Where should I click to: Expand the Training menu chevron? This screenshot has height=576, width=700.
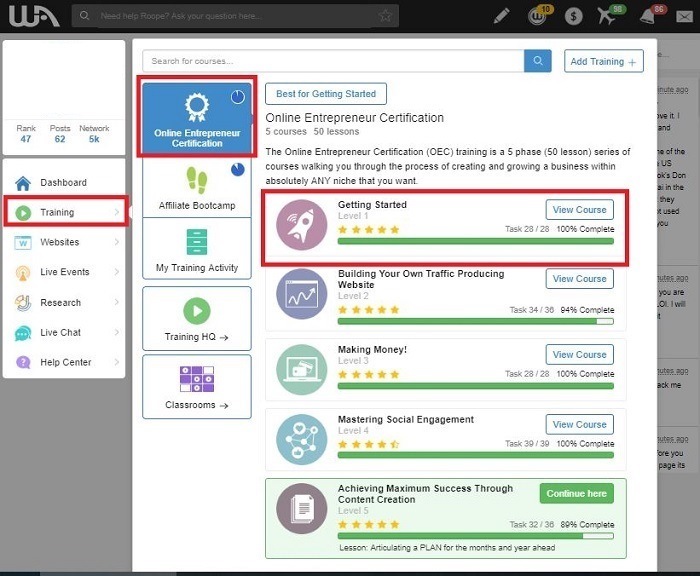tap(117, 212)
